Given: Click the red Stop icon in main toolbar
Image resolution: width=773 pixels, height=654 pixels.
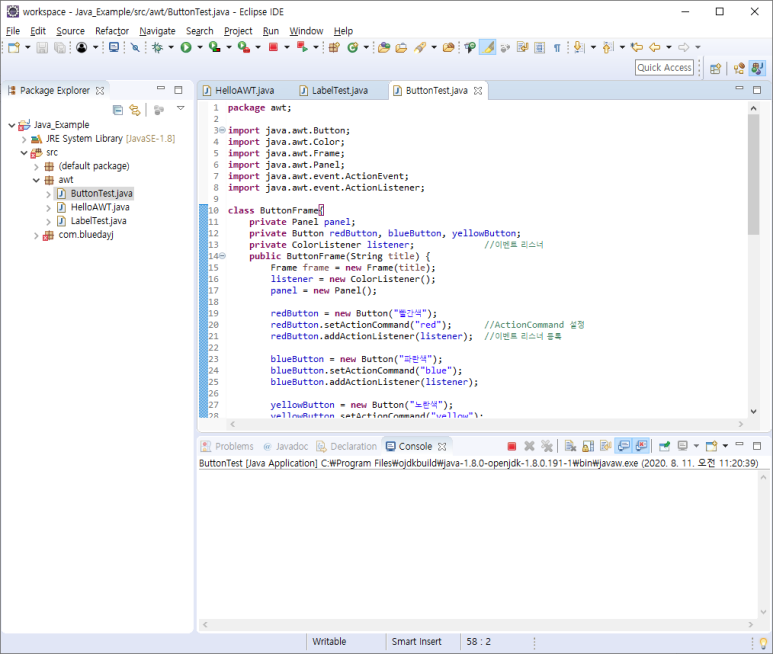Looking at the screenshot, I should (x=273, y=47).
